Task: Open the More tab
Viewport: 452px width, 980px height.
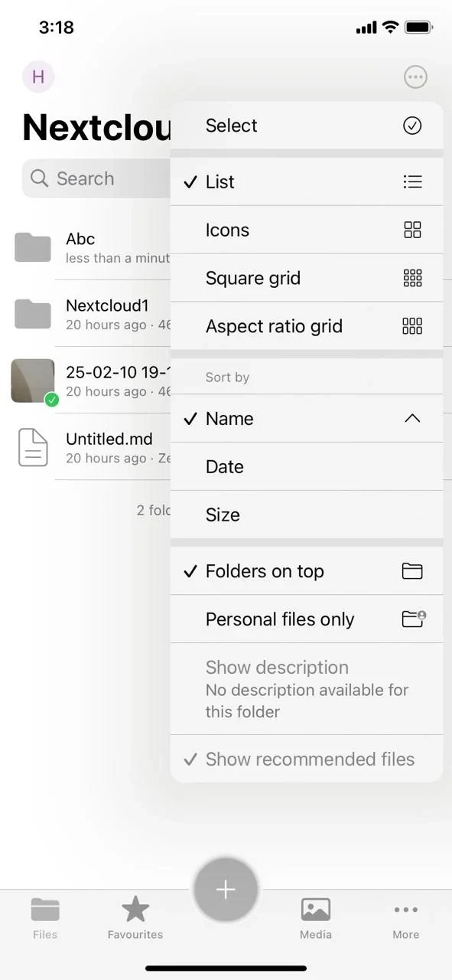Action: [406, 917]
